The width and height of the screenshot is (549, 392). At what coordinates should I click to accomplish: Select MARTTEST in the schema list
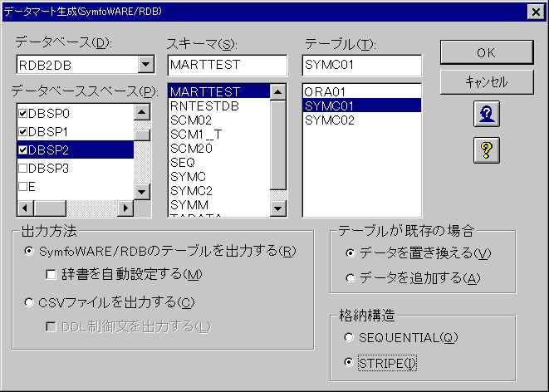[219, 91]
